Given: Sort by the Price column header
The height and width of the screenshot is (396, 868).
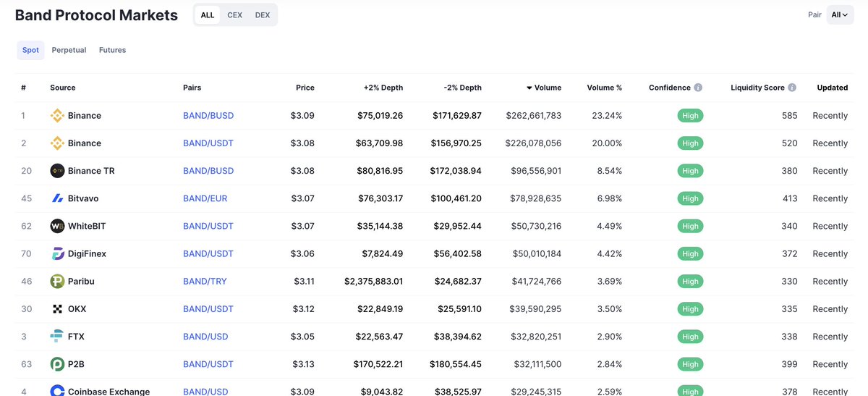Looking at the screenshot, I should (305, 88).
